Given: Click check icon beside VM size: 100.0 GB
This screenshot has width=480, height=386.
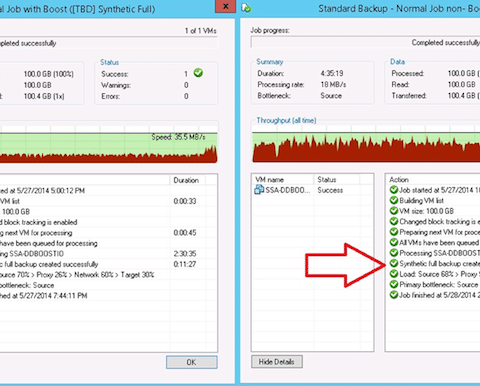Looking at the screenshot, I should click(394, 211).
